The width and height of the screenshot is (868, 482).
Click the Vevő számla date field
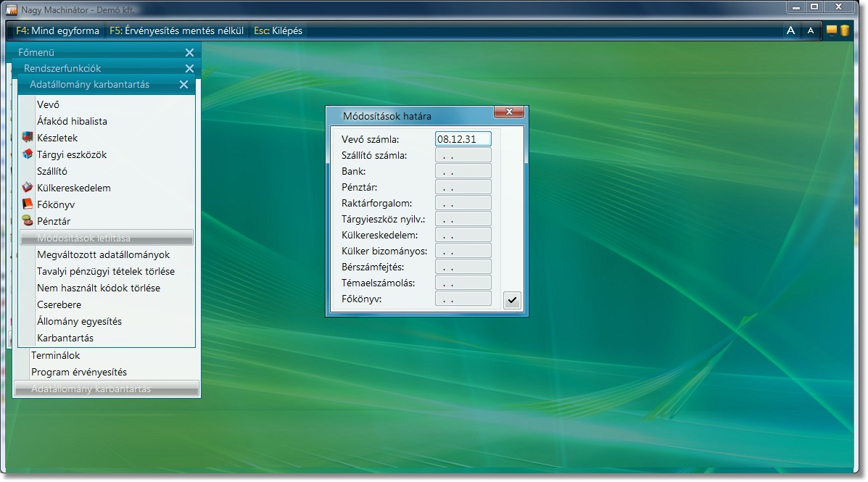click(463, 139)
